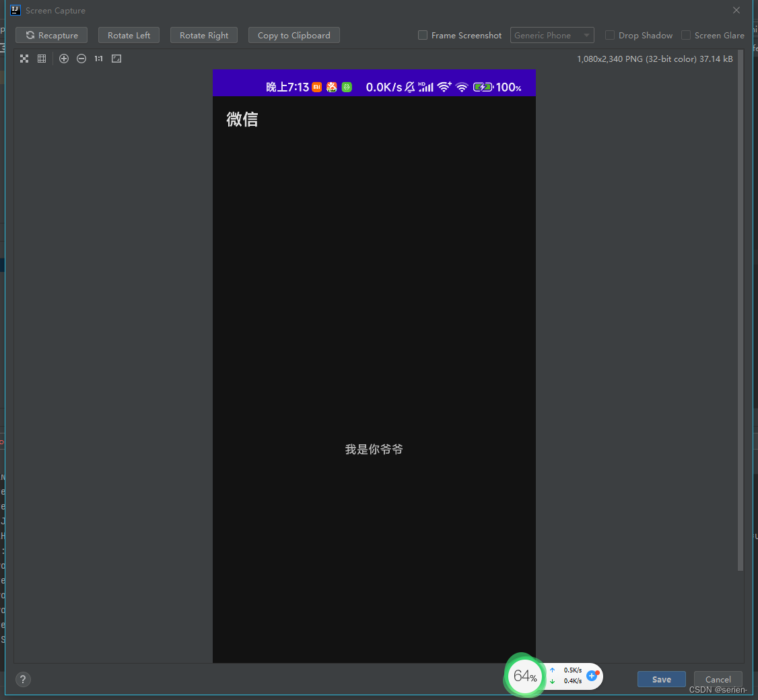Click the 1,080x2,340 PNG image info text
The width and height of the screenshot is (758, 700).
click(654, 59)
